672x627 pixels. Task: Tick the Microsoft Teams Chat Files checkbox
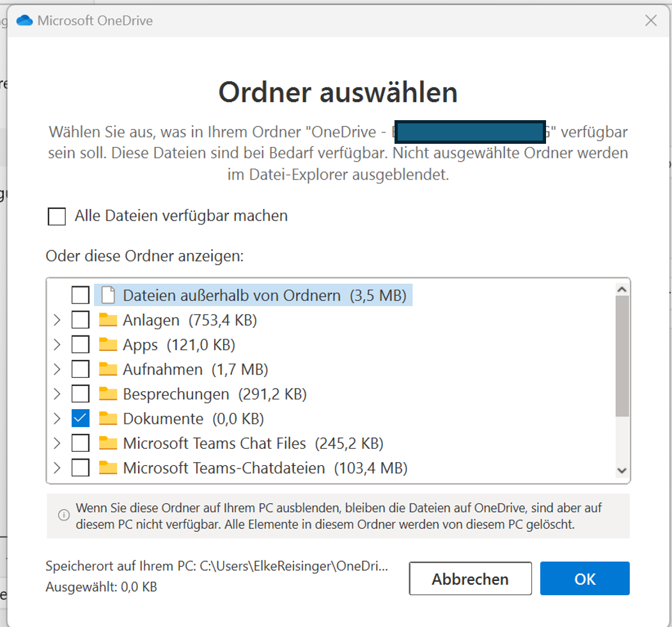tap(80, 443)
